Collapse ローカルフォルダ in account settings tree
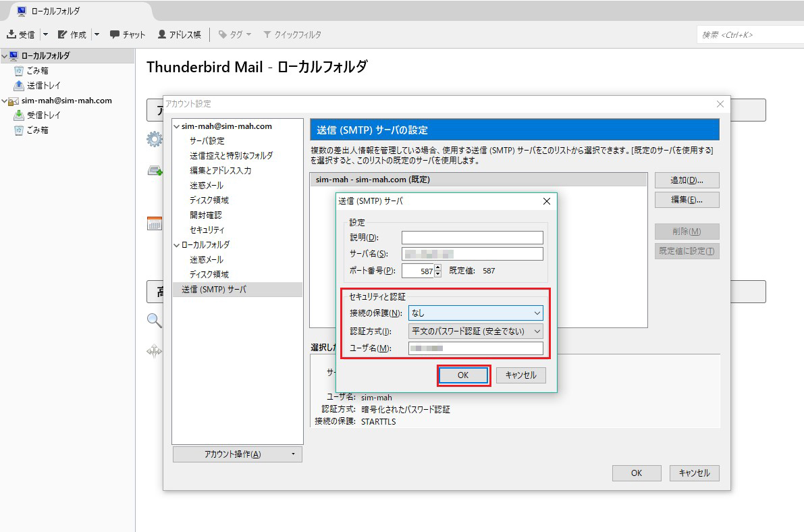804x532 pixels. (177, 245)
